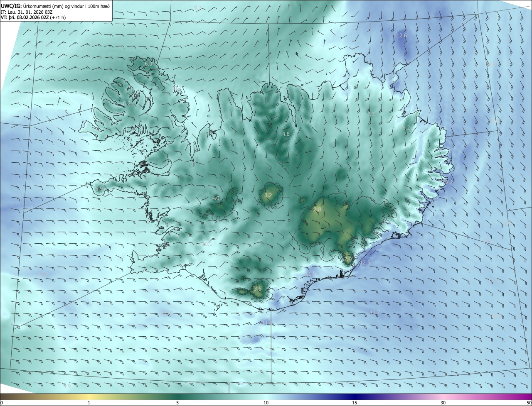The width and height of the screenshot is (532, 406).
Task: Click the 4.8 value label in north Iceland
Action: click(x=286, y=134)
